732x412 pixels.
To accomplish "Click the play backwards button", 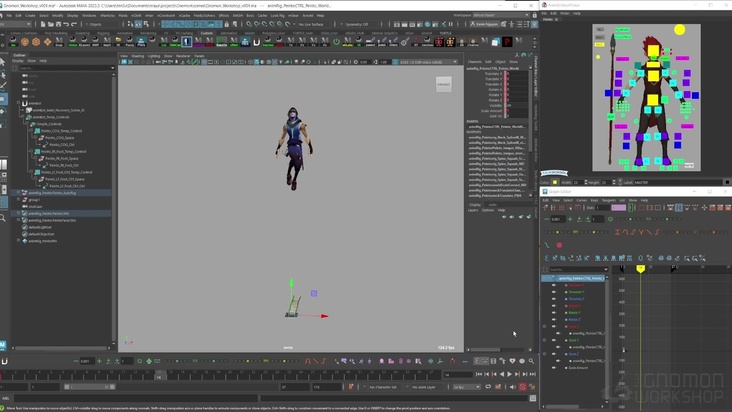I will (x=502, y=374).
